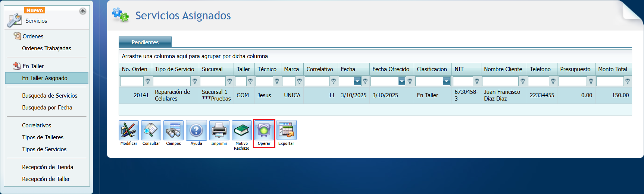
Task: Click the Servicios Asignados gears icon
Action: click(x=121, y=15)
